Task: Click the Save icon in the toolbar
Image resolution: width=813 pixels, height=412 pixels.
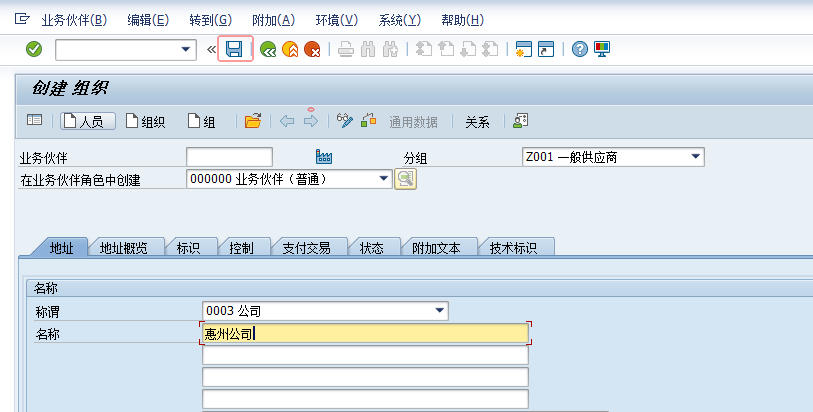Action: [x=235, y=49]
